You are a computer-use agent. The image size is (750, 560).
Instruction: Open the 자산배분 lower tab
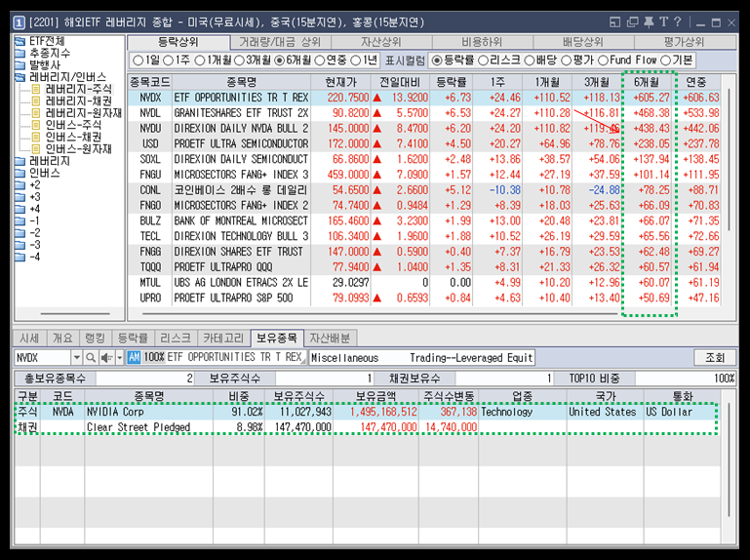(x=330, y=338)
